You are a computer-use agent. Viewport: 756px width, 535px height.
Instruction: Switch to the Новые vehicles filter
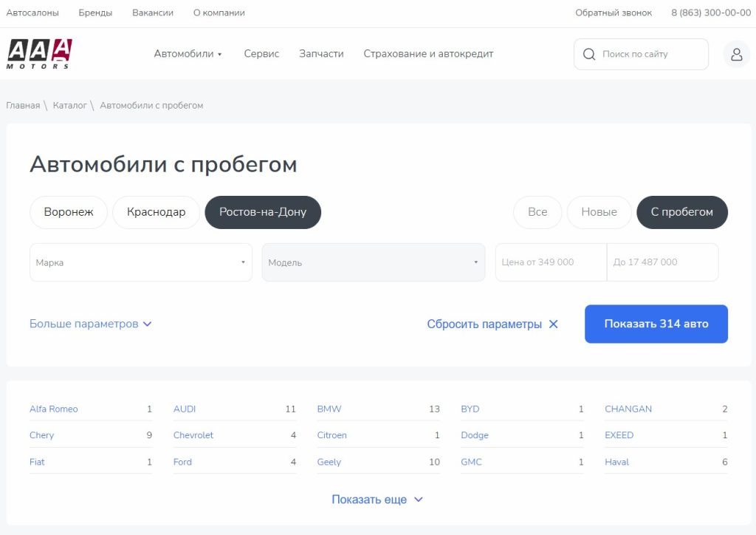[599, 212]
